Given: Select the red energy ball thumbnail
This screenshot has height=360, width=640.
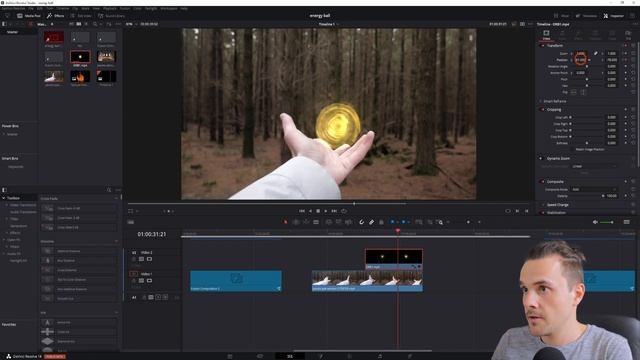Looking at the screenshot, I should point(54,38).
